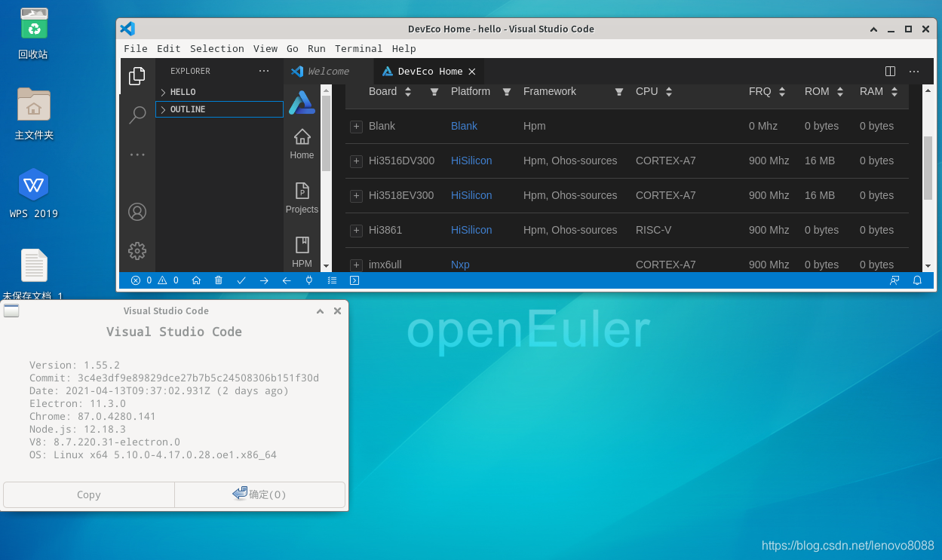942x560 pixels.
Task: Switch to the Welcome tab
Action: click(x=328, y=72)
